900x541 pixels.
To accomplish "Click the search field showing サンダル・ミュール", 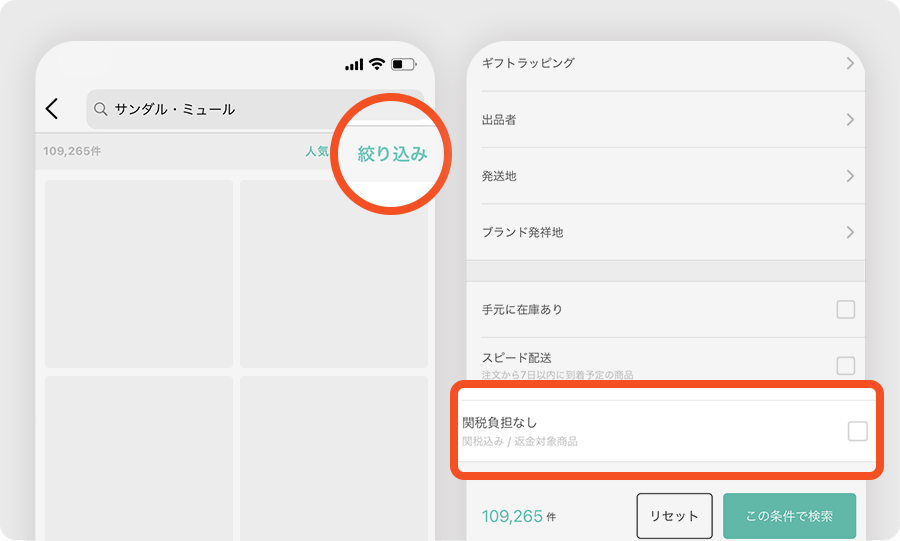I will [x=255, y=109].
